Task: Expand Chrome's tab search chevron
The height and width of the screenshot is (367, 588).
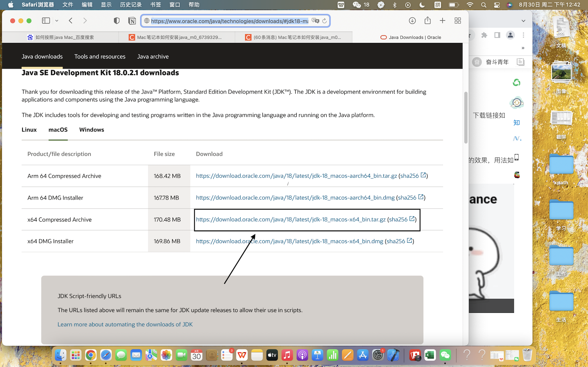Action: coord(523,21)
